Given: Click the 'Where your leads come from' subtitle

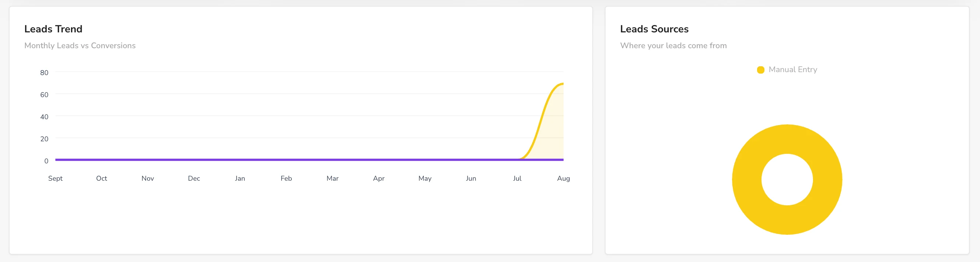Looking at the screenshot, I should [673, 46].
